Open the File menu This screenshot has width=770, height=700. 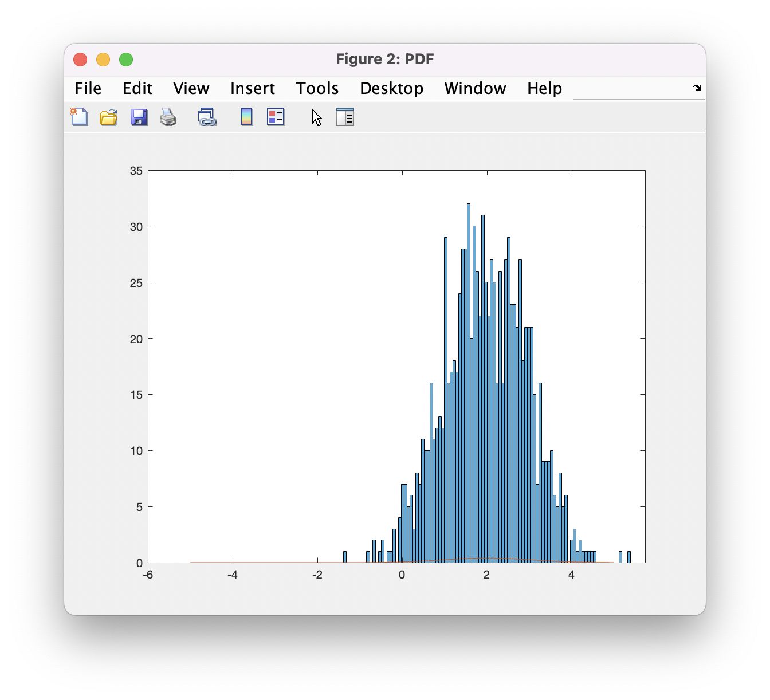coord(88,88)
